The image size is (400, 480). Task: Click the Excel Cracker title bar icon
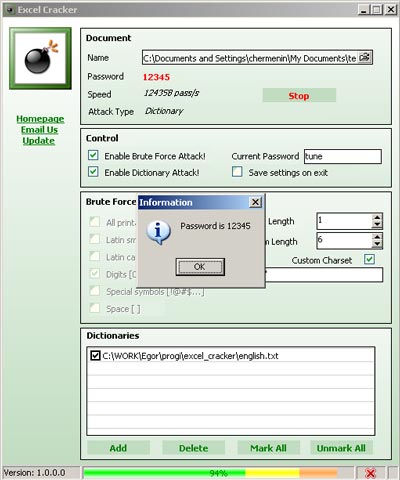11,10
